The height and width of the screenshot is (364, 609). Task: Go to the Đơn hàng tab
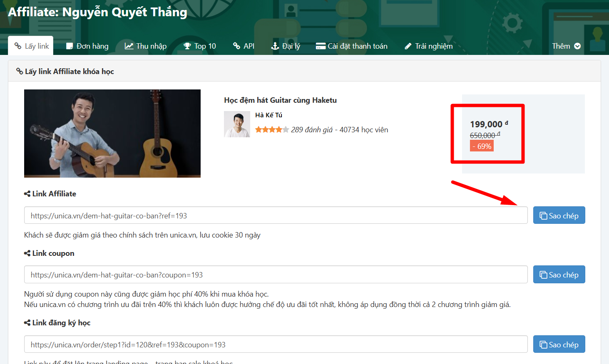click(87, 46)
